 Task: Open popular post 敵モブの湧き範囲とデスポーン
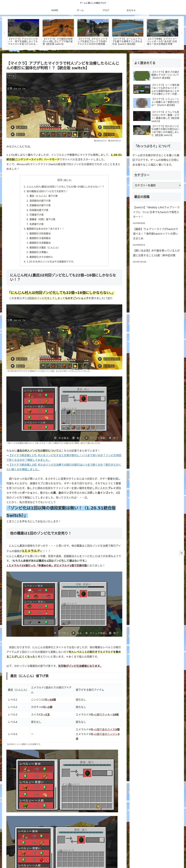[x=157, y=76]
